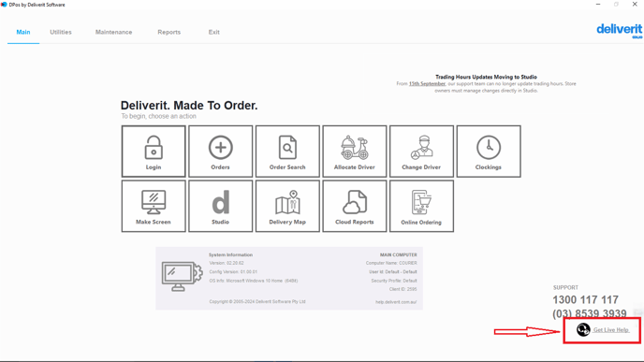This screenshot has height=362, width=644.
Task: Click the DPos app icon in title bar
Action: 4,5
